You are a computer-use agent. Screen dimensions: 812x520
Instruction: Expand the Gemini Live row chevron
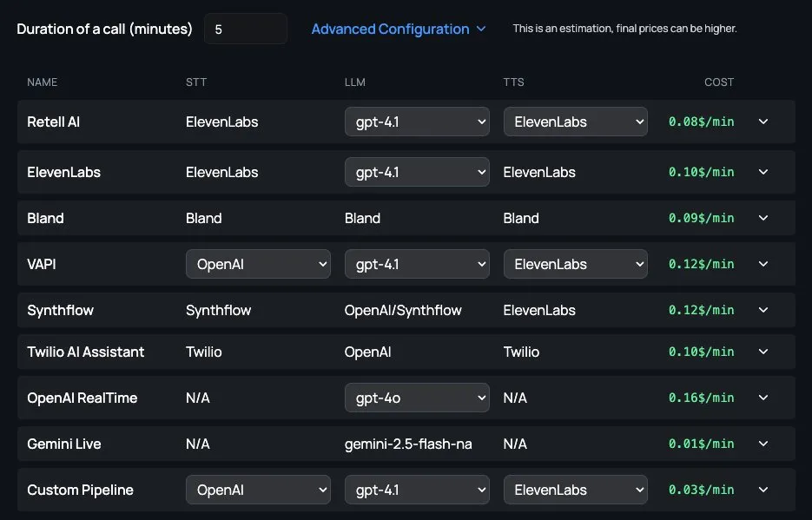[x=763, y=444]
